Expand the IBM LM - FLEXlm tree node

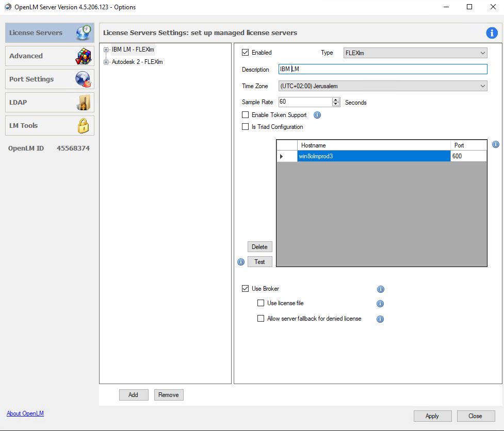(106, 50)
